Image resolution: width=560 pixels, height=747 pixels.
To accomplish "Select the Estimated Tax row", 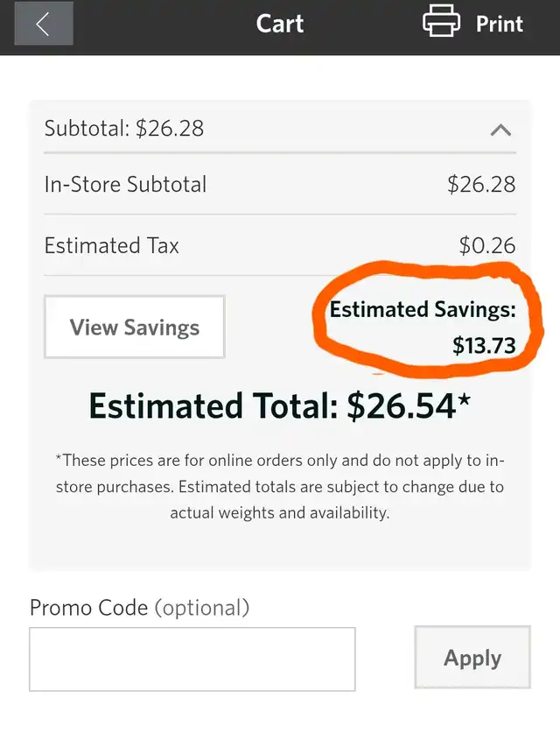I will point(280,246).
